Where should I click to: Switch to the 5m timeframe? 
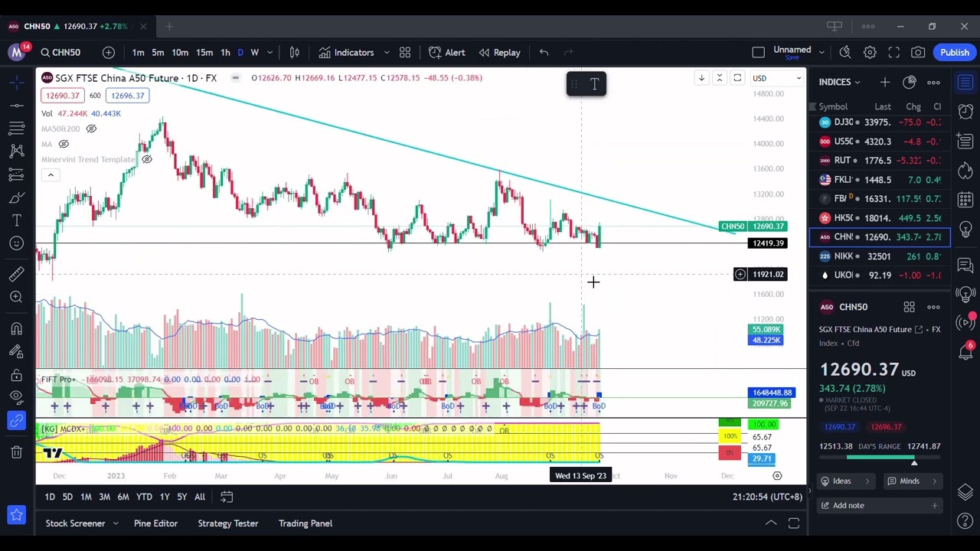(x=158, y=52)
